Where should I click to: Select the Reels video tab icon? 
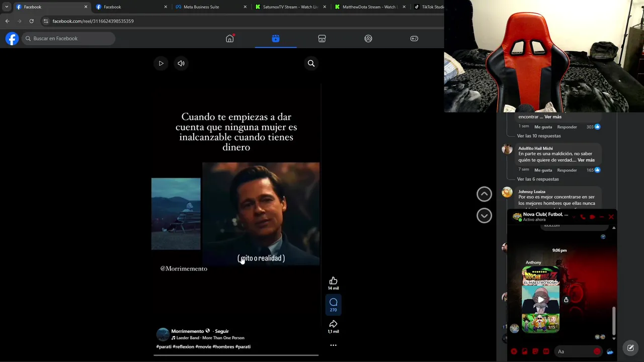point(276,38)
